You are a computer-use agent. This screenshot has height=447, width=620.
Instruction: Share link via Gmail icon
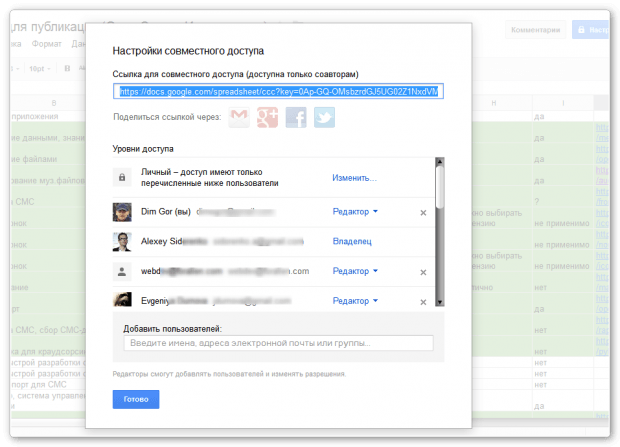coord(239,117)
